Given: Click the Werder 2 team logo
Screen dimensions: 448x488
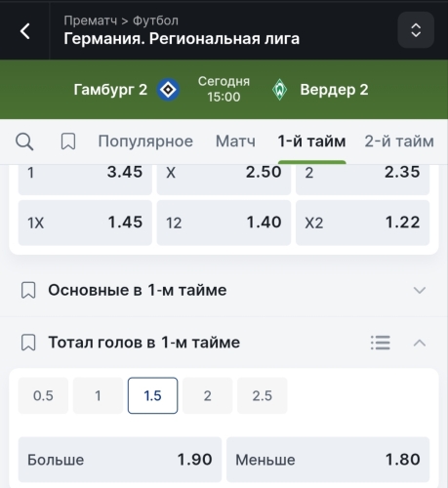Looking at the screenshot, I should click(279, 90).
